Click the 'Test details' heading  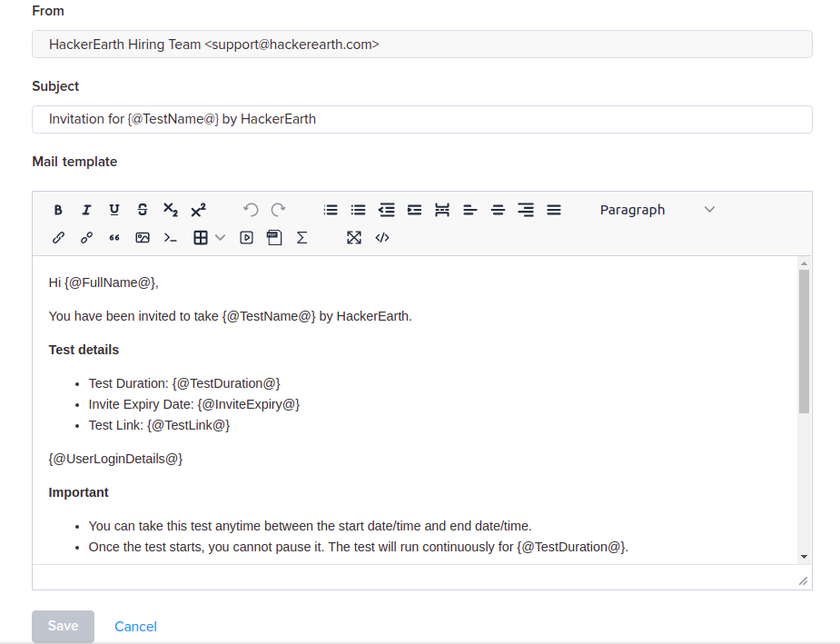(x=84, y=350)
